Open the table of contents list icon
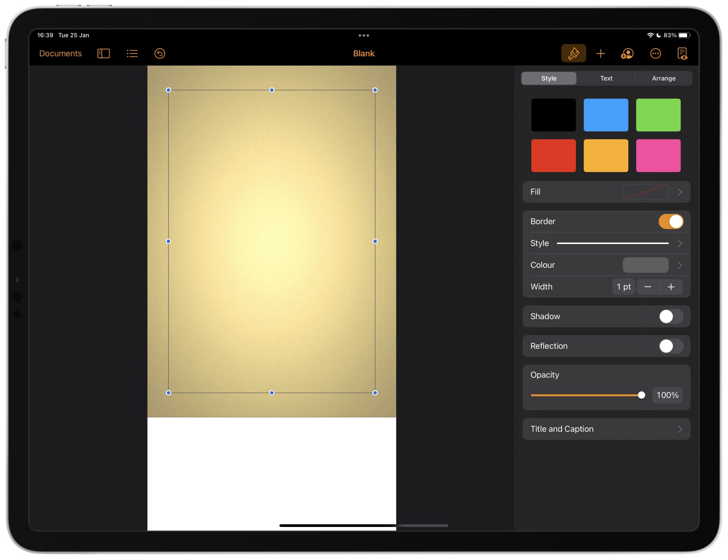Image resolution: width=728 pixels, height=560 pixels. click(132, 53)
